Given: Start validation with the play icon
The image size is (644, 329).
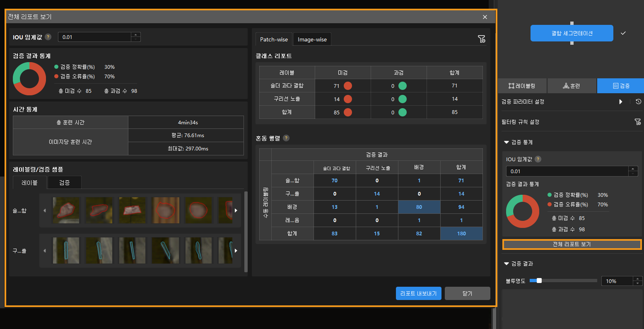Looking at the screenshot, I should point(620,102).
